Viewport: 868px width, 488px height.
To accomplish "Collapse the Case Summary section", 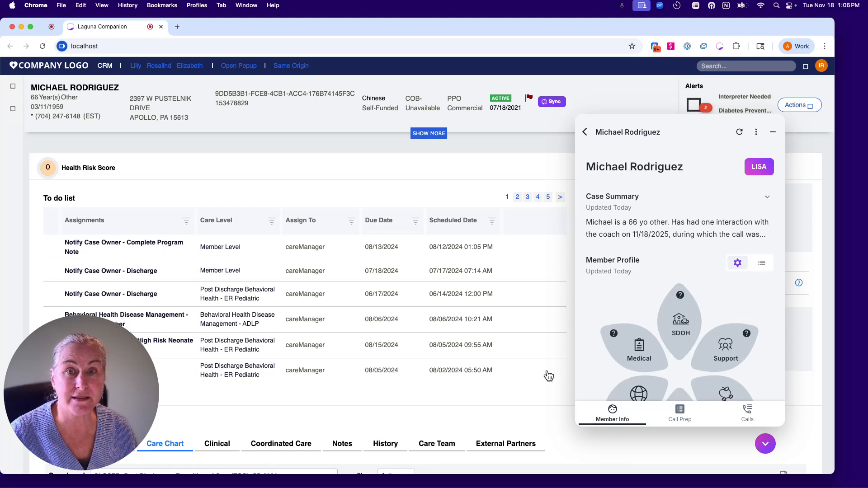I will coord(767,197).
